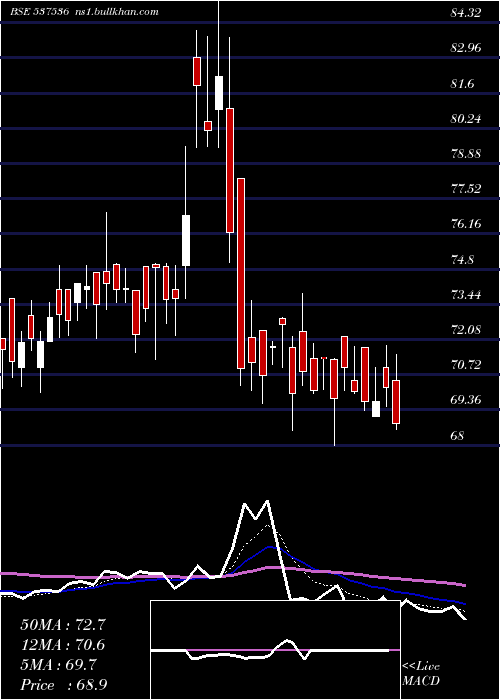Click the 72.08 price axis label
The image size is (500, 700).
click(466, 329)
